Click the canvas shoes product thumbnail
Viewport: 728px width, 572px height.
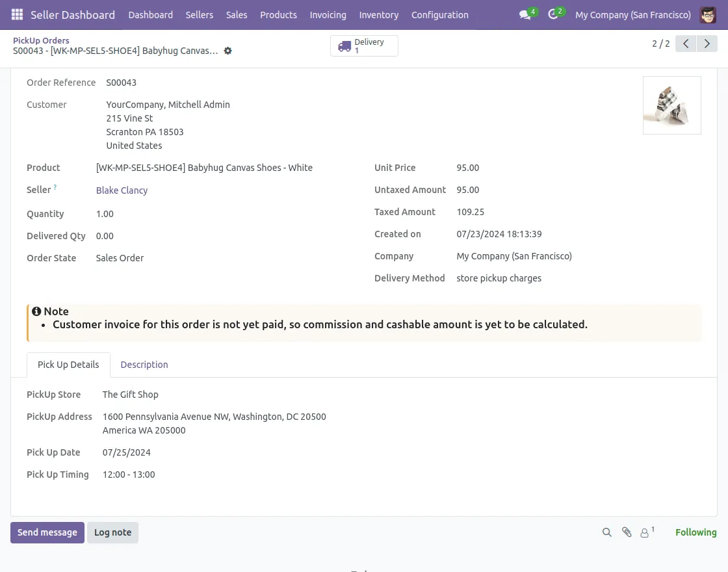pos(671,105)
